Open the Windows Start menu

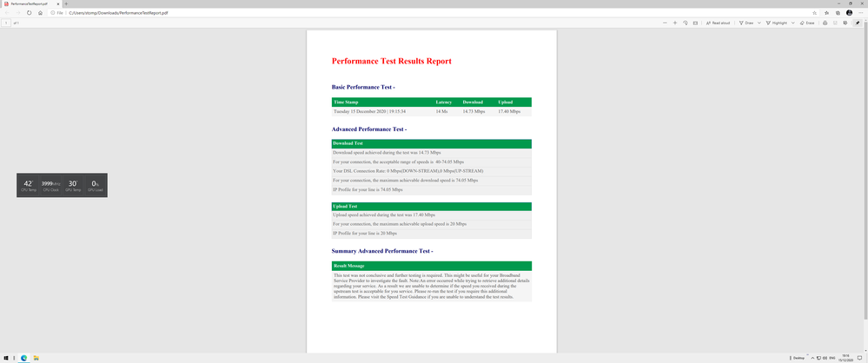(x=6, y=357)
